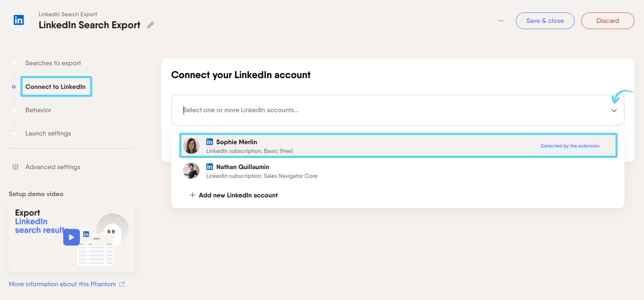Screen dimensions: 644x300
Task: Click Nathan Guillaumin's profile avatar
Action: [191, 171]
